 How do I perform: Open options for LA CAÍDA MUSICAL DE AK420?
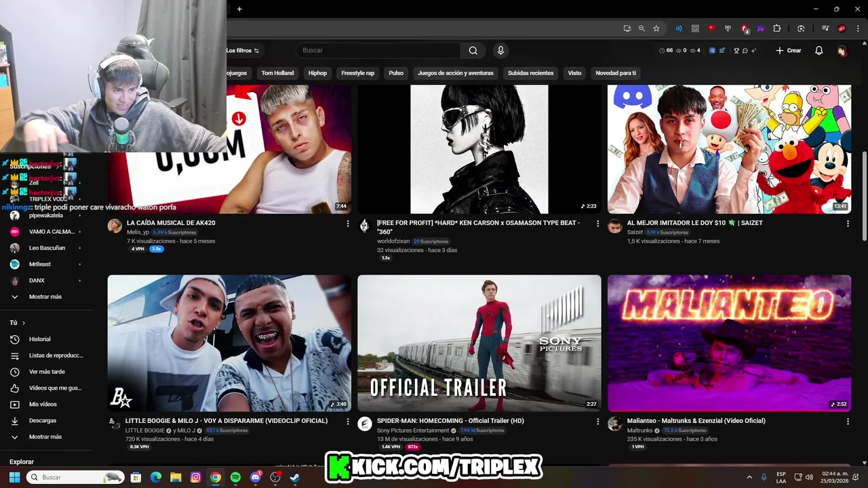(x=348, y=223)
